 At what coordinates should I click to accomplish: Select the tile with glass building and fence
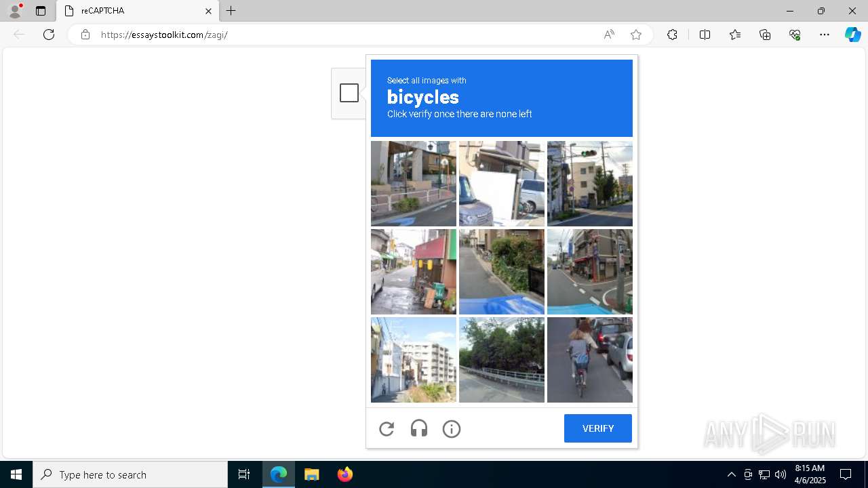(414, 184)
